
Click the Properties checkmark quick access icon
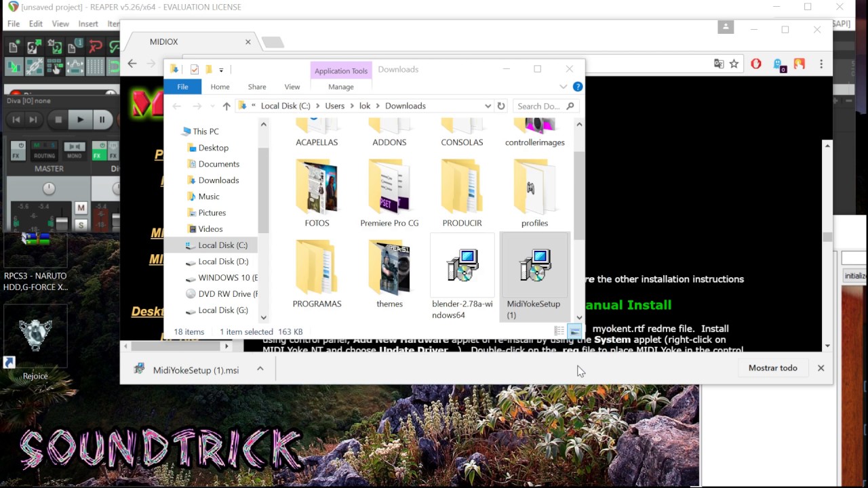[195, 69]
